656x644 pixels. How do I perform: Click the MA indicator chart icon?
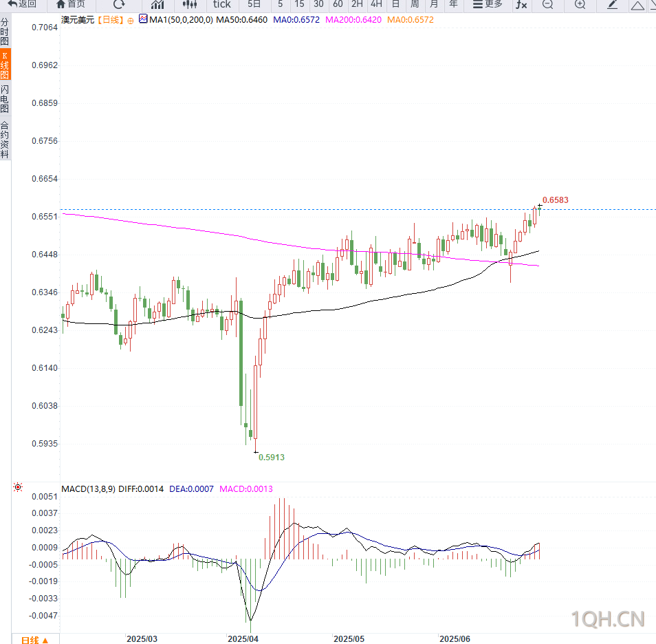(x=143, y=19)
